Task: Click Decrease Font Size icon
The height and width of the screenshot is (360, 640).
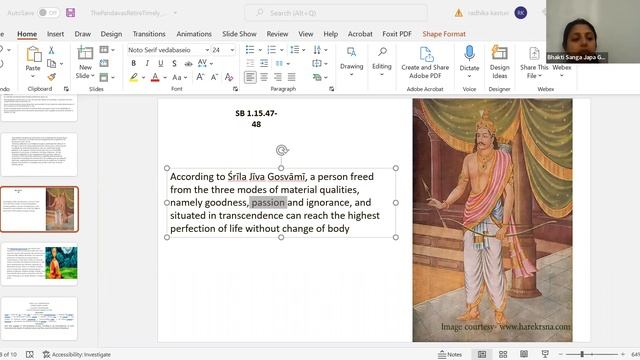Action: [x=214, y=77]
